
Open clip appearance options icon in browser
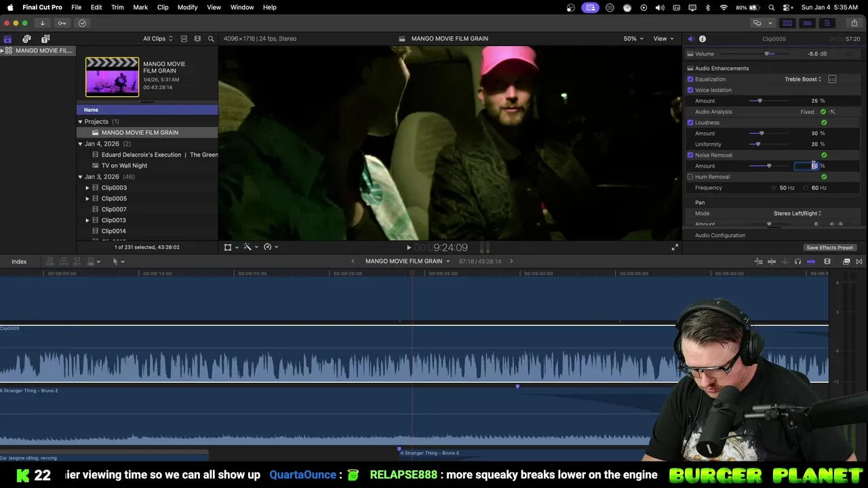point(197,39)
